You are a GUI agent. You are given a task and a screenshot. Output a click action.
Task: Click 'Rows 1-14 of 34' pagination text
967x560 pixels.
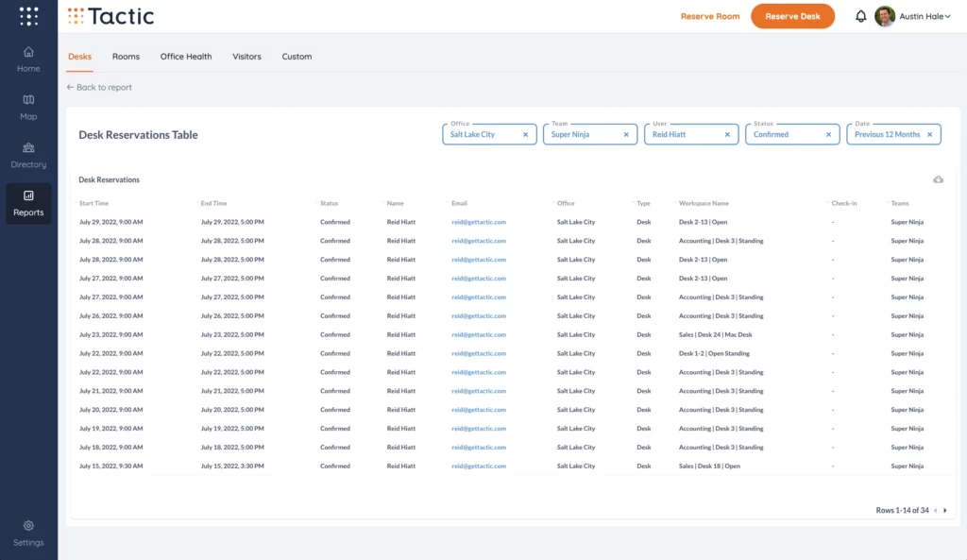coord(902,511)
